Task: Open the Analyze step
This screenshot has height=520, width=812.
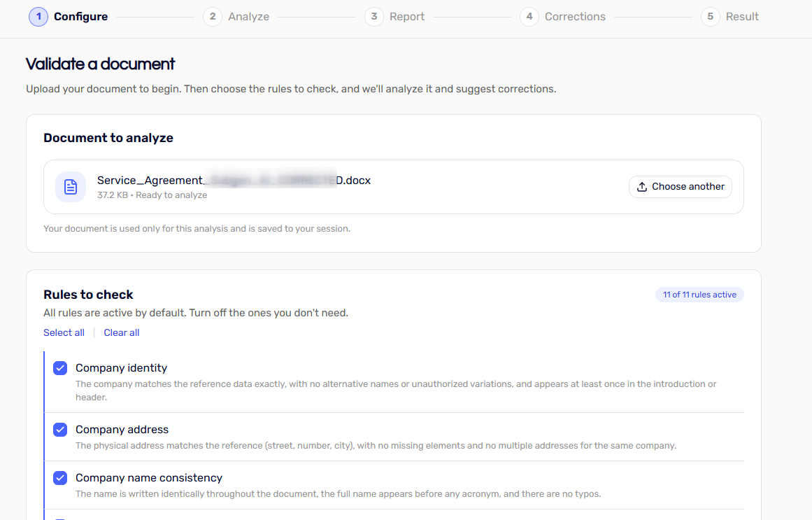Action: point(248,17)
